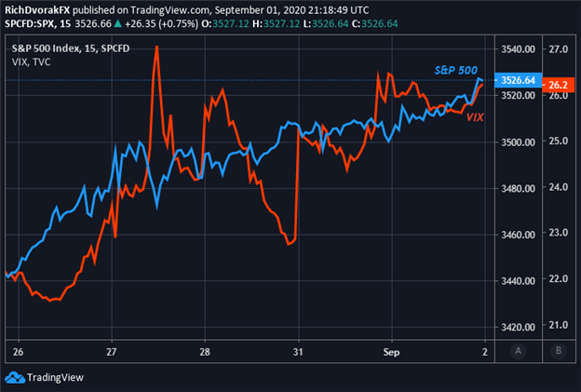Click the B scale button
Screen dimensions: 581x392
tap(559, 350)
